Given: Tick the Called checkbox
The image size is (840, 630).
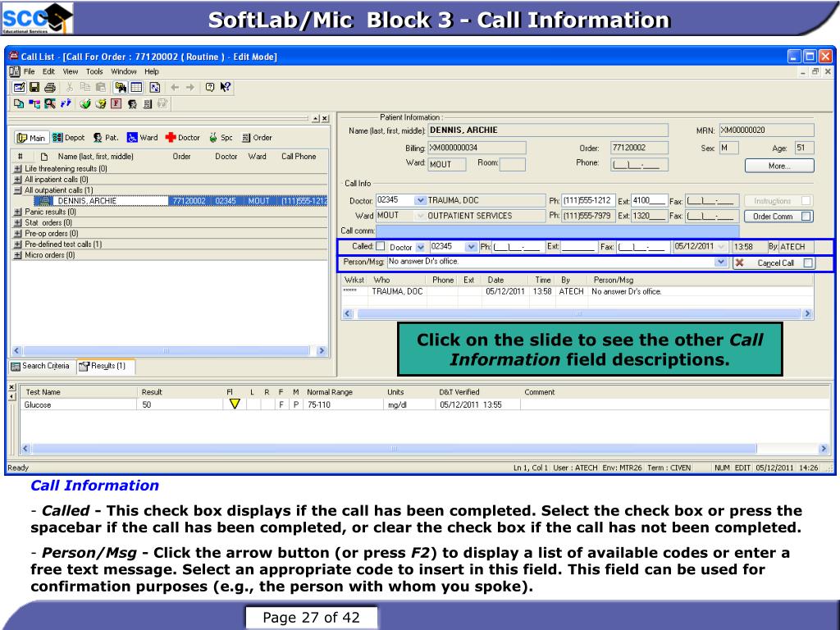Looking at the screenshot, I should pos(381,246).
